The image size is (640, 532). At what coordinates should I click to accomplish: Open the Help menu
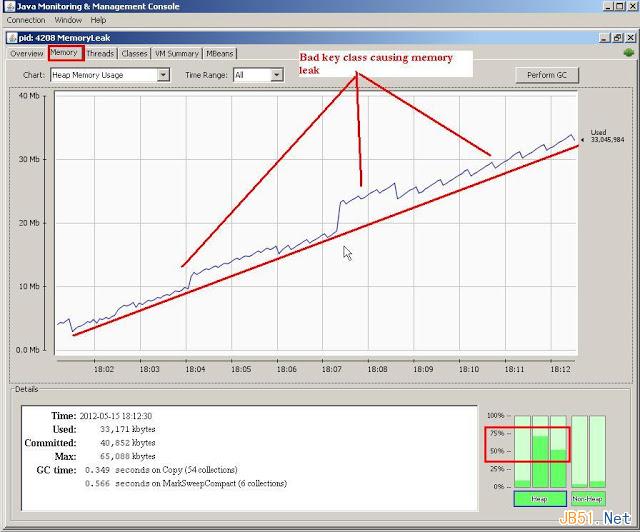pyautogui.click(x=98, y=20)
